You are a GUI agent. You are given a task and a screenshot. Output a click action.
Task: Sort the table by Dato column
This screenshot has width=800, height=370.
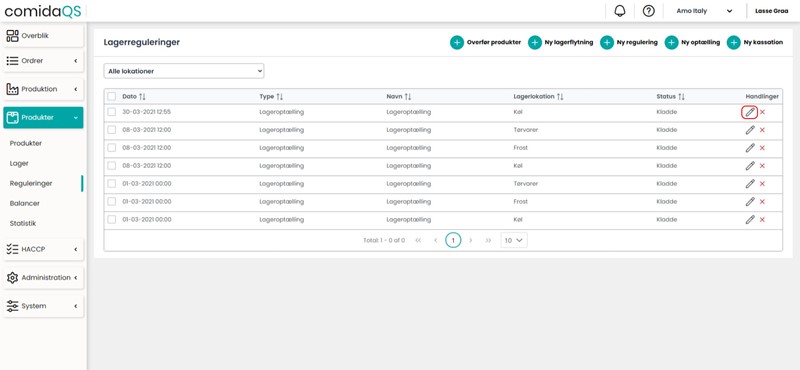142,96
